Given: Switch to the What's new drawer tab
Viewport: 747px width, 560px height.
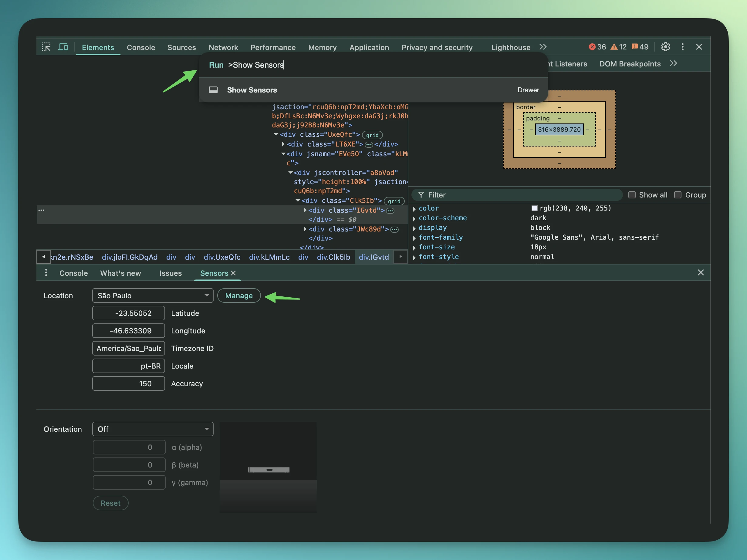Looking at the screenshot, I should click(120, 273).
